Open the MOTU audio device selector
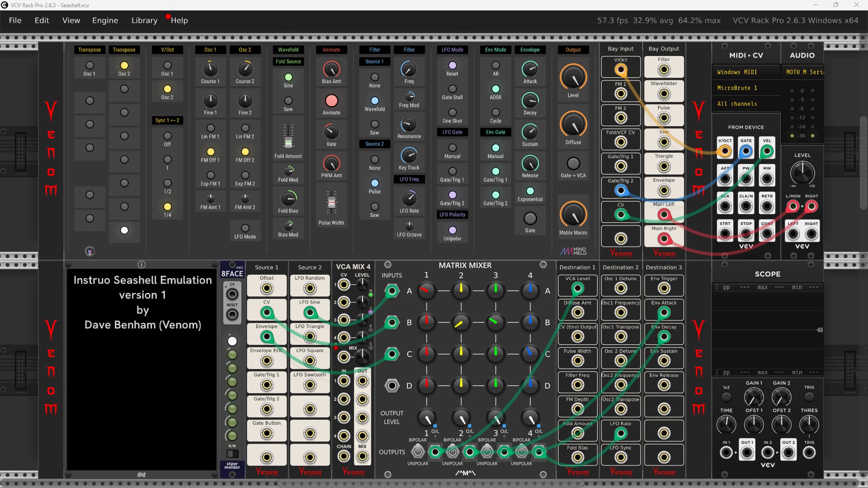 point(802,72)
